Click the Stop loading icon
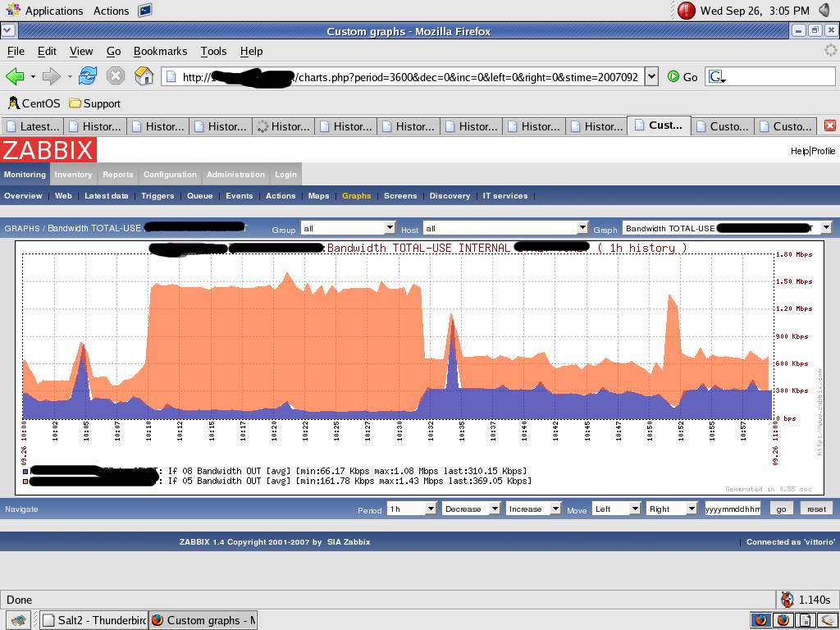The width and height of the screenshot is (840, 630). coord(116,76)
